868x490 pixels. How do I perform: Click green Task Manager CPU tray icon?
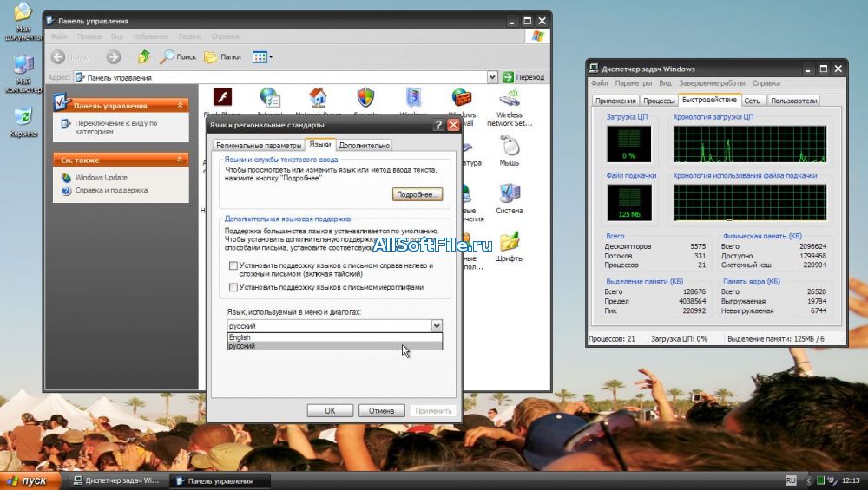pyautogui.click(x=821, y=480)
